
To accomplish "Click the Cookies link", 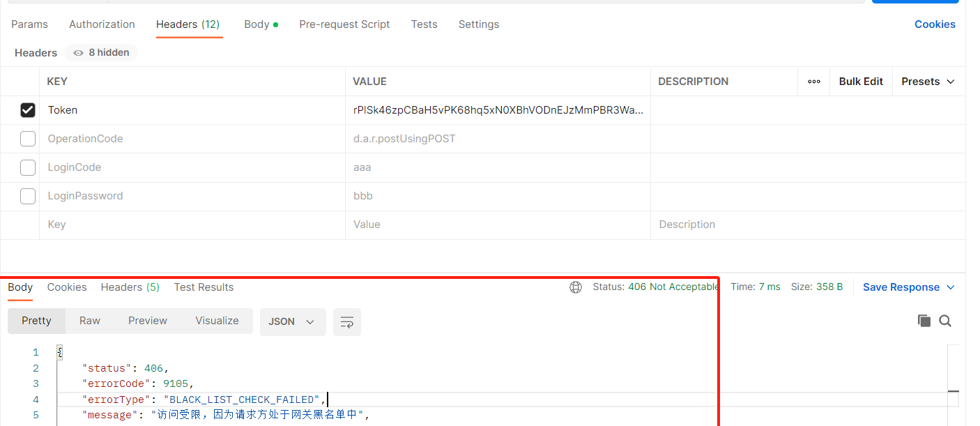I will (x=935, y=24).
